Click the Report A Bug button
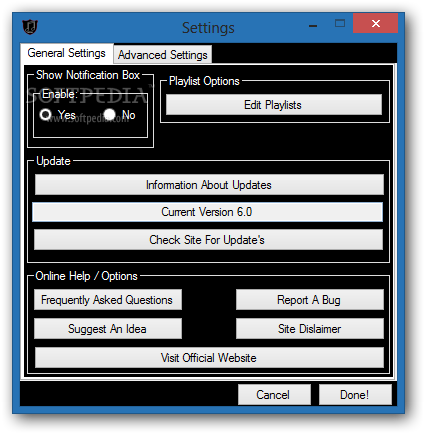 pos(310,300)
